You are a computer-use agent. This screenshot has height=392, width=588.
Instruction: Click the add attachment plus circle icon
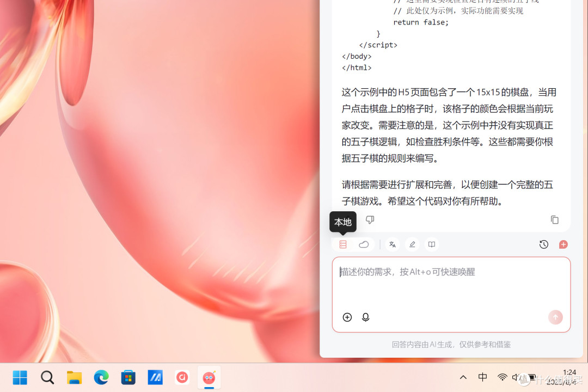(x=347, y=317)
